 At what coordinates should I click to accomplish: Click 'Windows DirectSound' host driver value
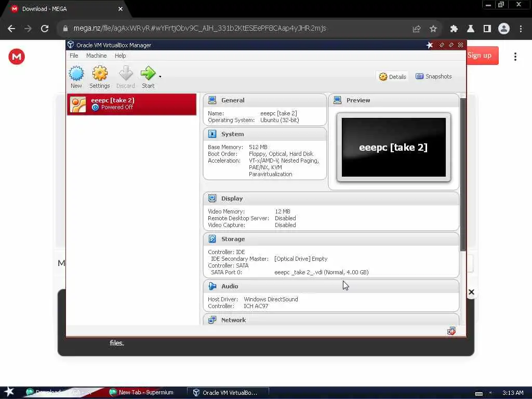click(x=271, y=299)
